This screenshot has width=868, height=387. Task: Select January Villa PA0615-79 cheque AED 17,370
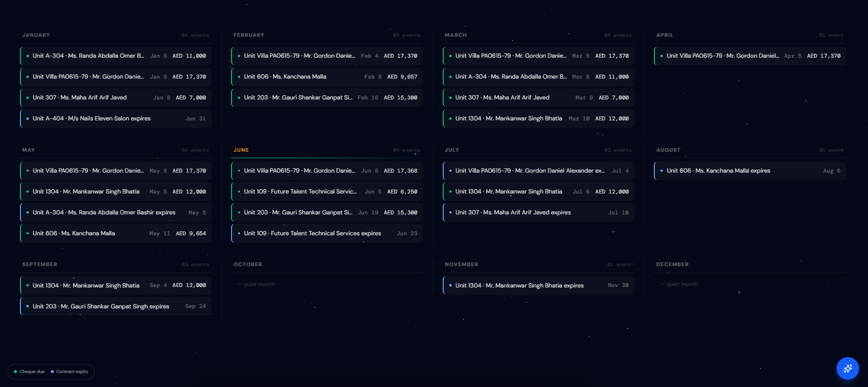(x=116, y=77)
